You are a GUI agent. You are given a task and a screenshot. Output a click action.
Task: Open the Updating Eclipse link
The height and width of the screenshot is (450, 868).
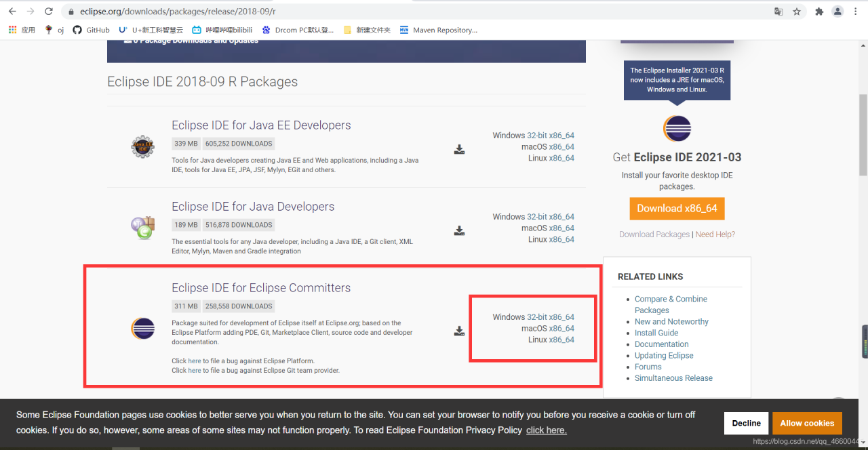point(664,356)
